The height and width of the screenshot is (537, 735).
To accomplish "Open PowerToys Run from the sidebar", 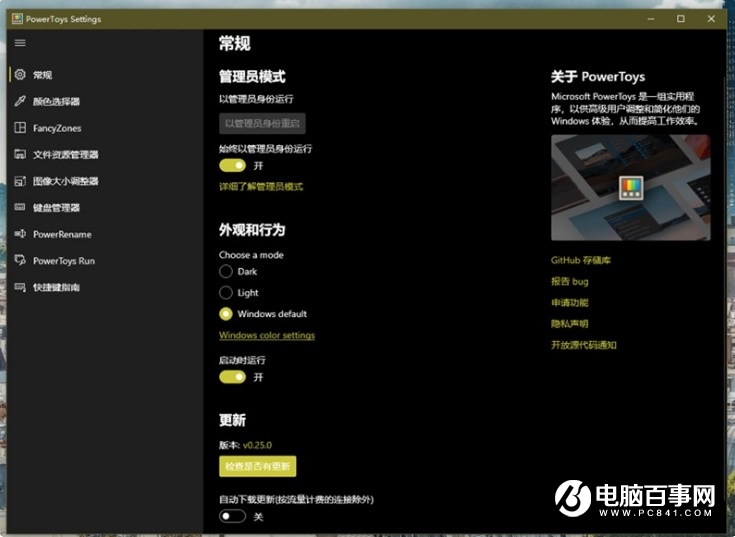I will pos(64,261).
